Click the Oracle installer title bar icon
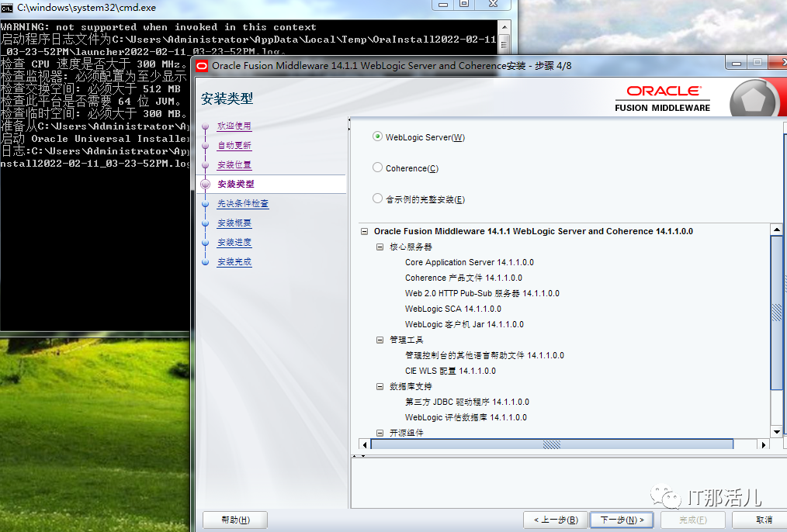787x532 pixels. (x=202, y=66)
